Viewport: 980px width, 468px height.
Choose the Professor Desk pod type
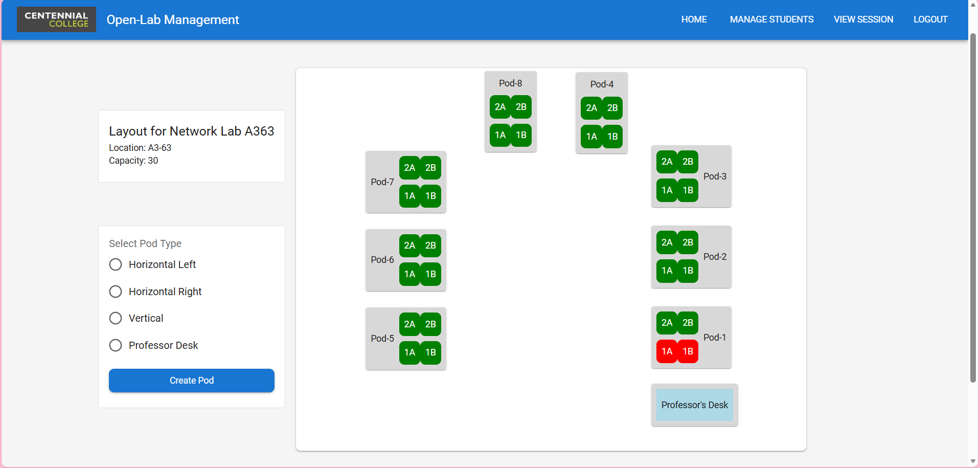click(115, 345)
